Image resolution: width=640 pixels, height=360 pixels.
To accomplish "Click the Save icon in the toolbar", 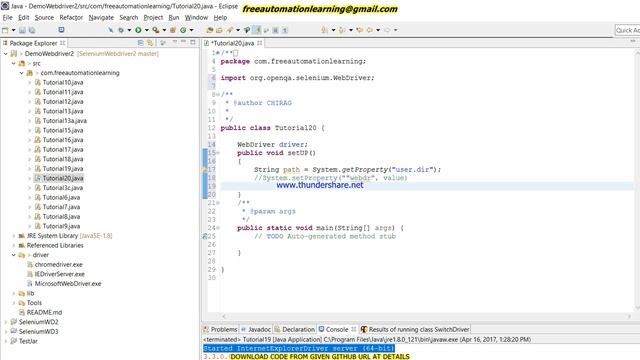I will [22, 30].
